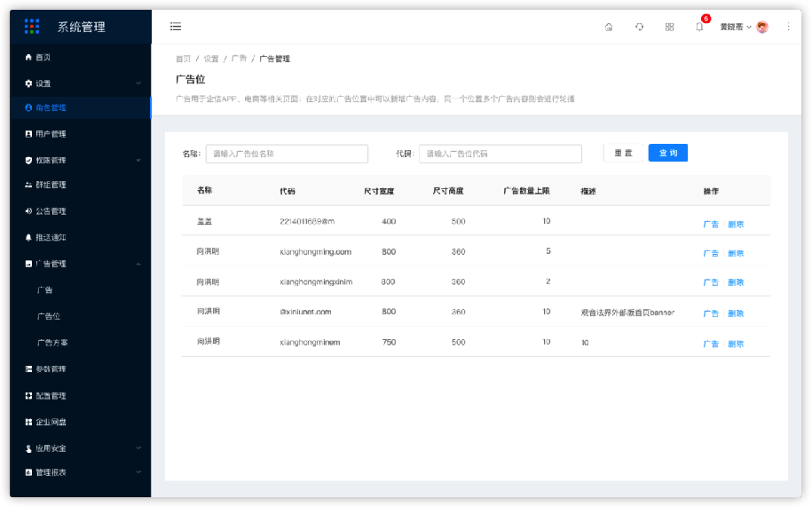Open the user name account dropdown

click(736, 27)
